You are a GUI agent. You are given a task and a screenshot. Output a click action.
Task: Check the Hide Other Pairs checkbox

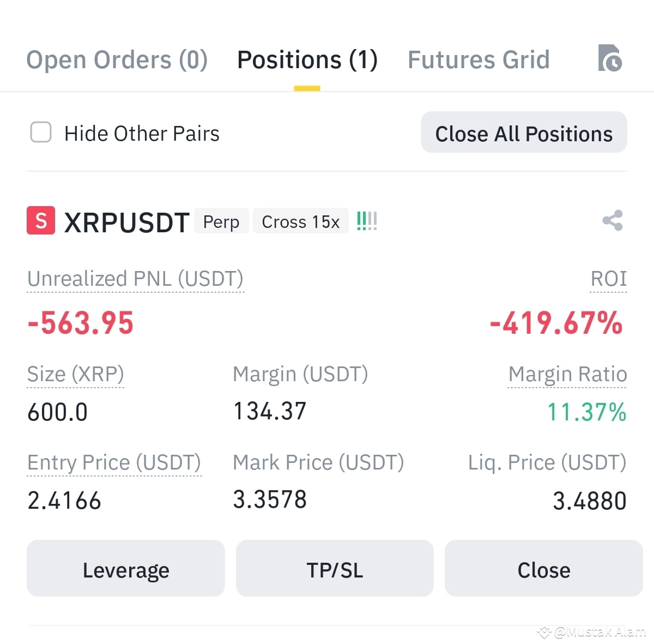[x=41, y=133]
